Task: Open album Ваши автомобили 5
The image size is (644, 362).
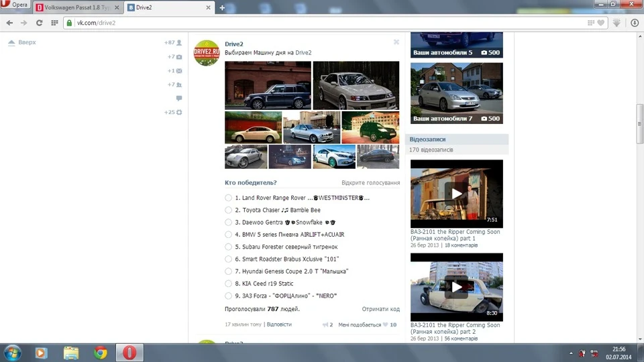Action: coord(457,45)
